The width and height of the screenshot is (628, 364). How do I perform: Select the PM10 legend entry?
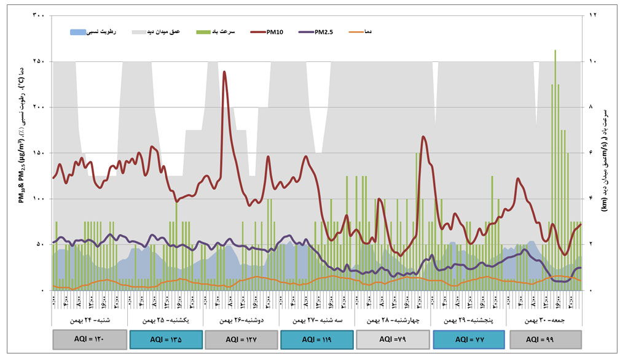270,31
